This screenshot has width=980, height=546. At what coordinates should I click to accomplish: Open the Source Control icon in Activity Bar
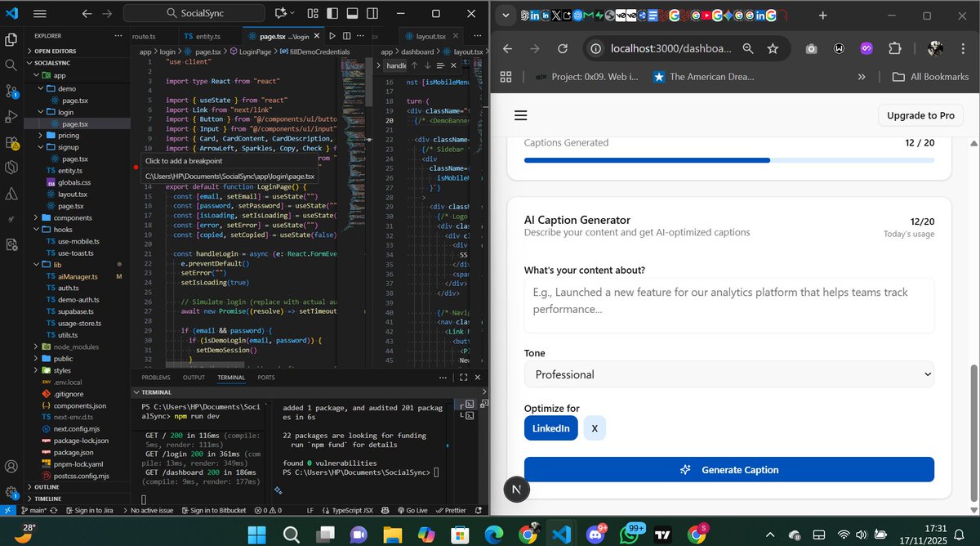click(11, 92)
